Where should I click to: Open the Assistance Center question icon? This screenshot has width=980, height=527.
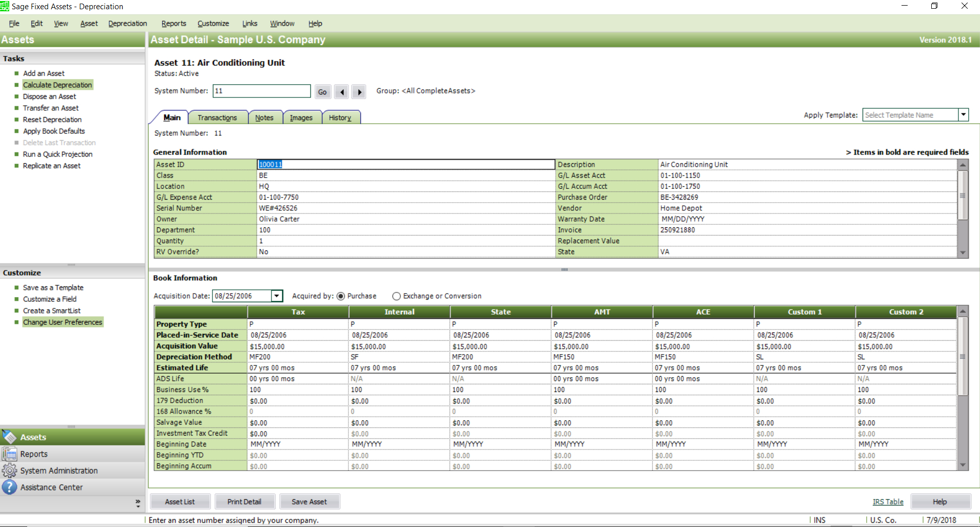click(x=9, y=487)
